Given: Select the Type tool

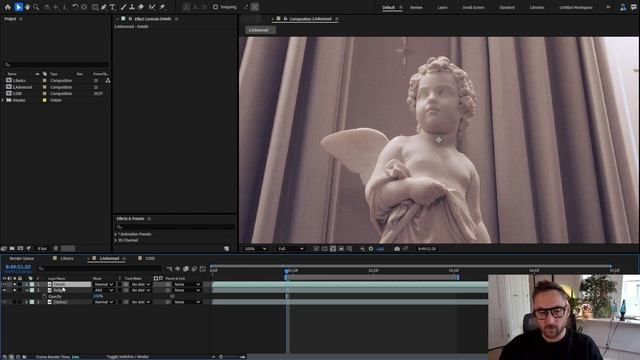Looking at the screenshot, I should [113, 7].
